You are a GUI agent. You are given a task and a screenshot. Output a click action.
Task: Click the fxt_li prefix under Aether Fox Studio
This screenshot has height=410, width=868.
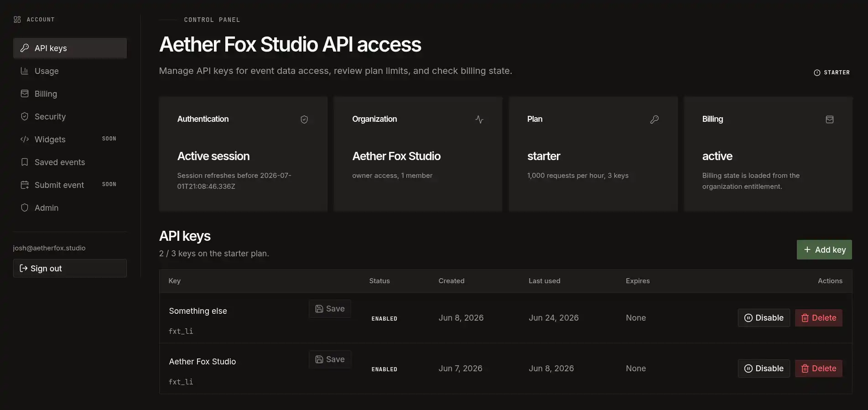(x=181, y=382)
